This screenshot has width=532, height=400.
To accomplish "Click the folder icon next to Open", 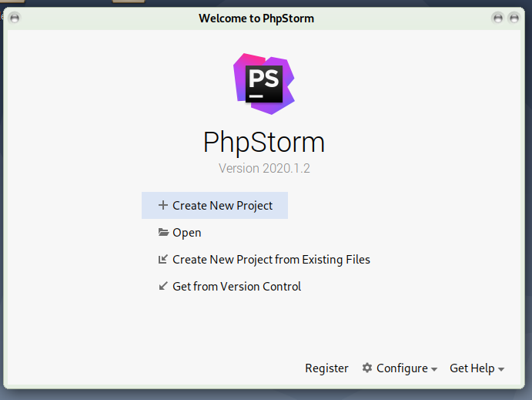I will [162, 233].
